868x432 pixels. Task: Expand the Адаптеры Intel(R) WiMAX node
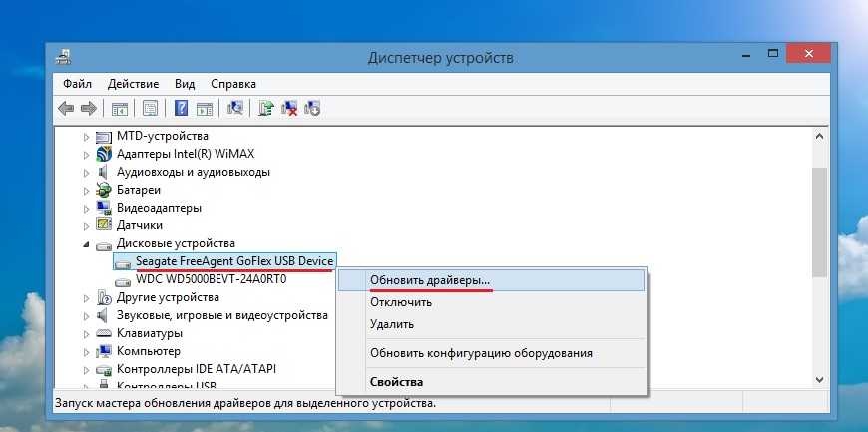click(86, 154)
